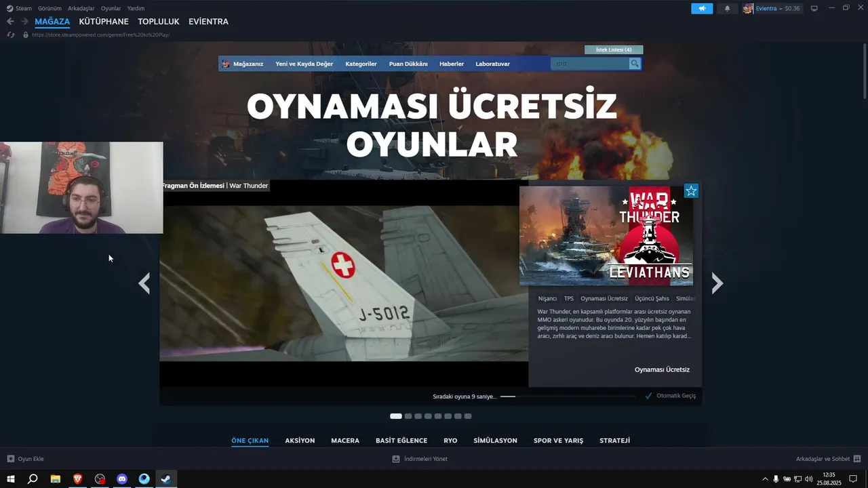Image resolution: width=868 pixels, height=488 pixels.
Task: Show hidden system tray icons
Action: [766, 479]
